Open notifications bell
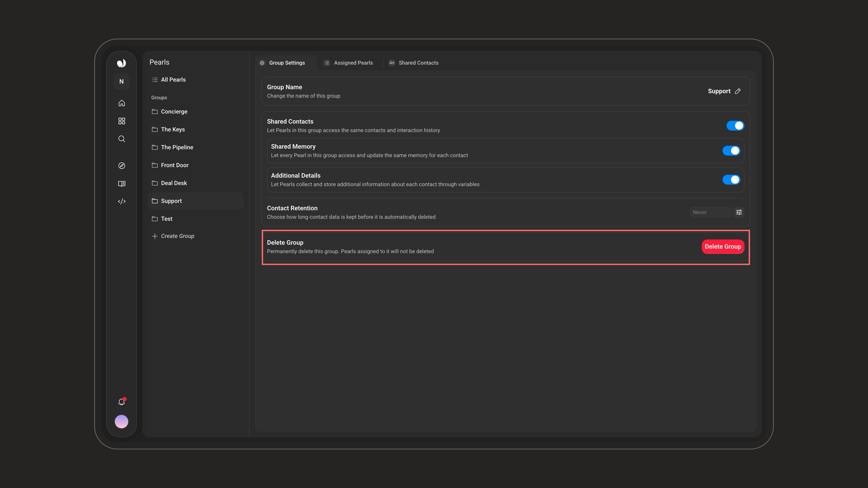 point(122,402)
